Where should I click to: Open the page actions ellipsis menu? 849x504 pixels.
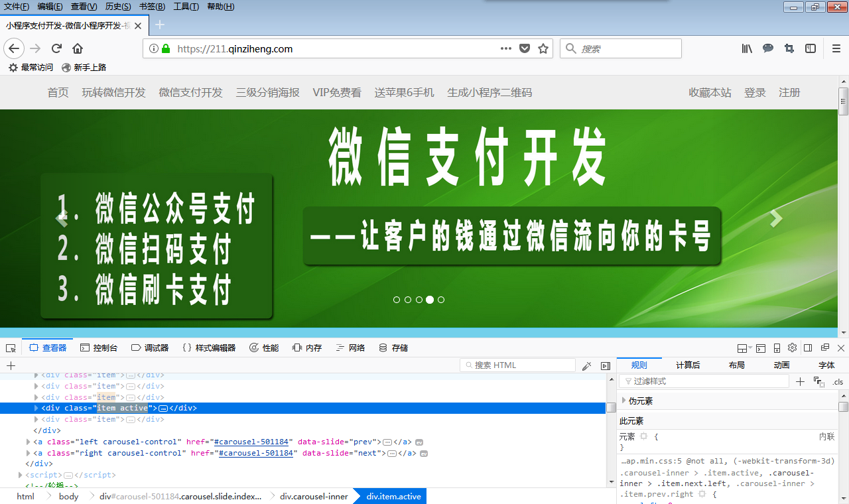[x=506, y=48]
